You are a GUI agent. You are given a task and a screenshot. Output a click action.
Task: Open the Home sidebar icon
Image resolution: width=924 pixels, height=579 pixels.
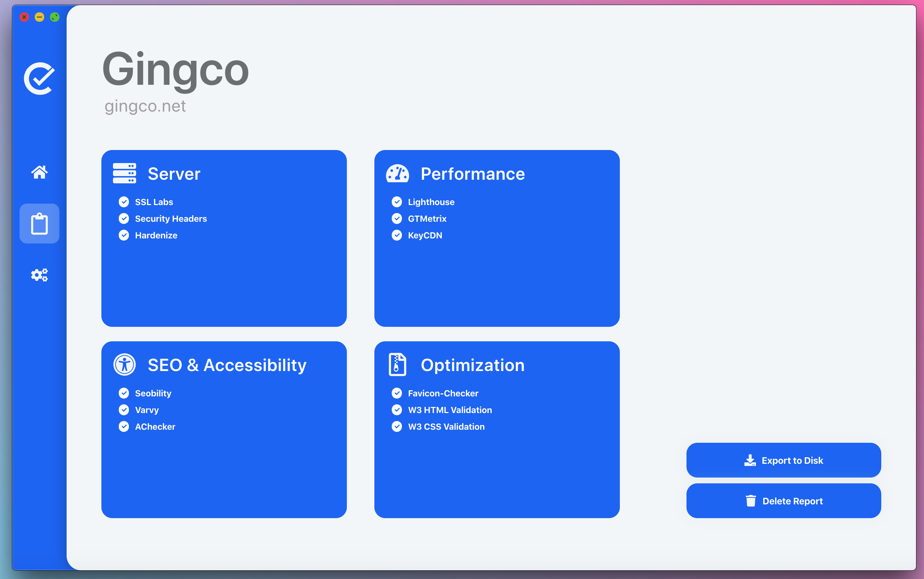[x=39, y=172]
